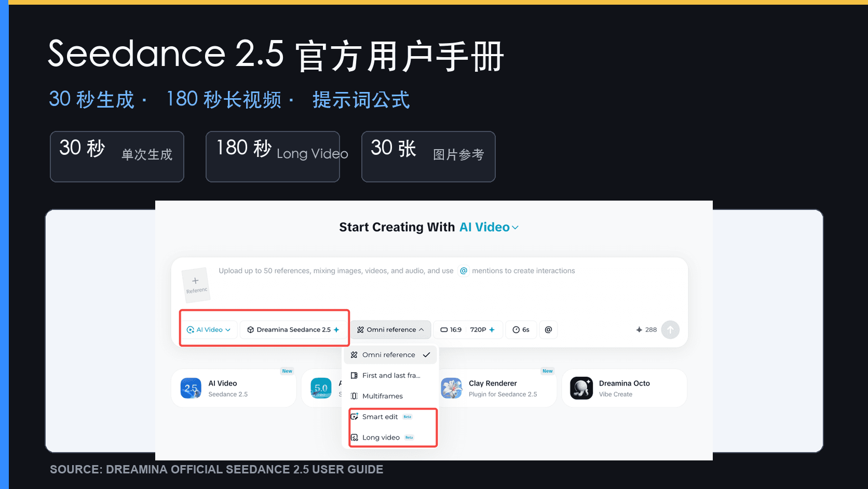Click the New badge on Clay Renderer card
The image size is (868, 489).
pos(547,371)
